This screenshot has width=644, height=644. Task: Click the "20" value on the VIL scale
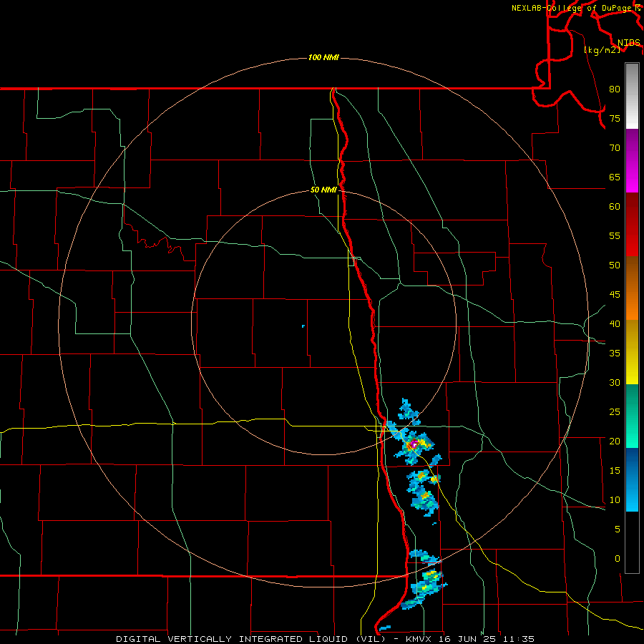pyautogui.click(x=615, y=441)
